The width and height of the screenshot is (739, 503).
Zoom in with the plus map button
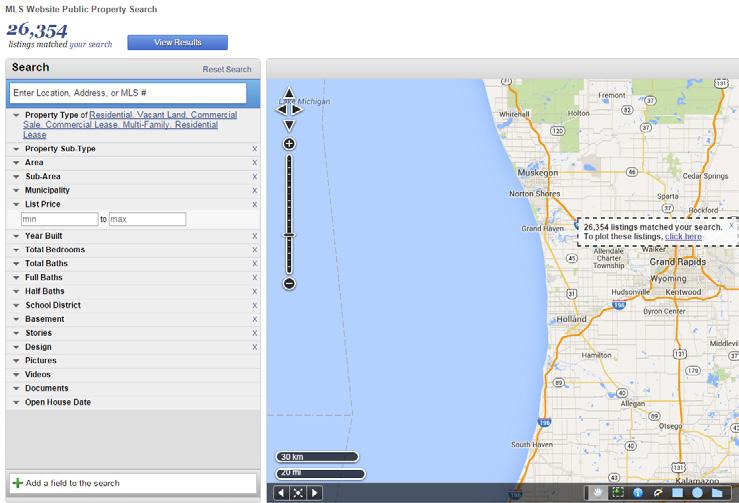pos(289,144)
